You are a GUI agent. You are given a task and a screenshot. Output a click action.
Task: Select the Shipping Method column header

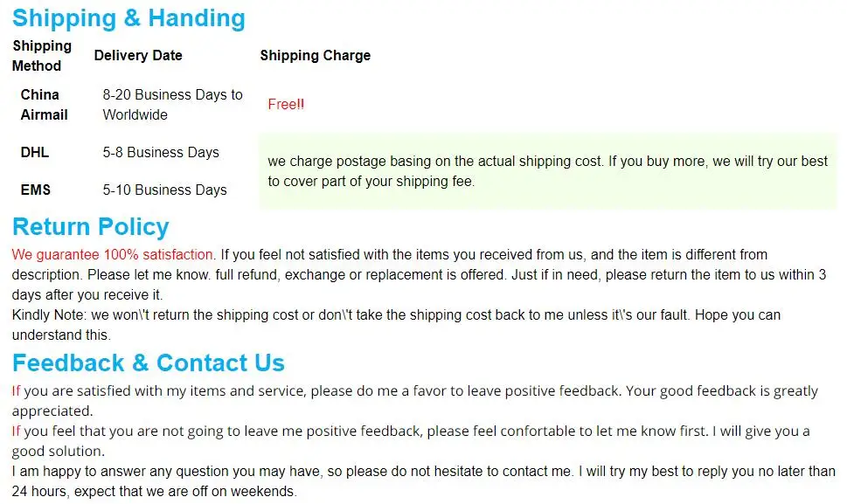point(42,56)
